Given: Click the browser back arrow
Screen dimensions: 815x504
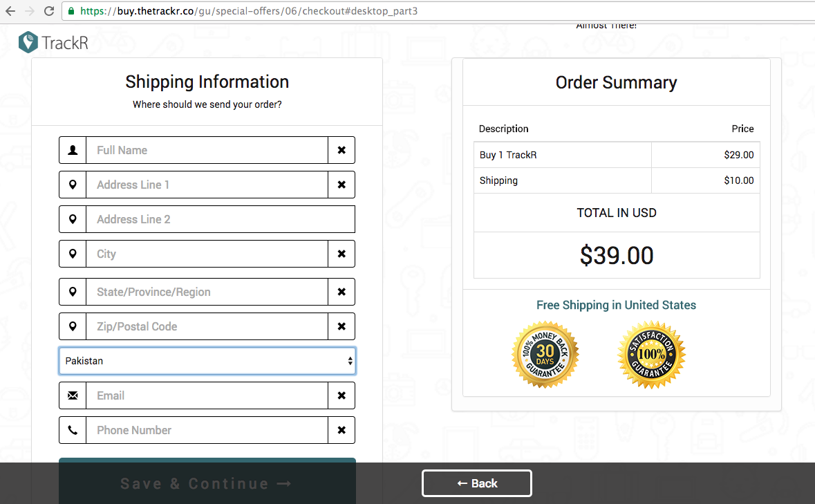Looking at the screenshot, I should [x=10, y=11].
